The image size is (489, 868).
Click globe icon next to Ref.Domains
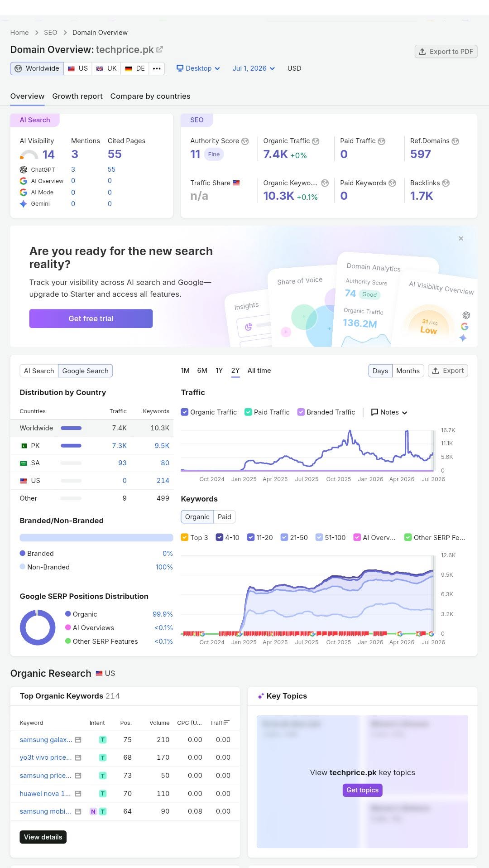(455, 141)
